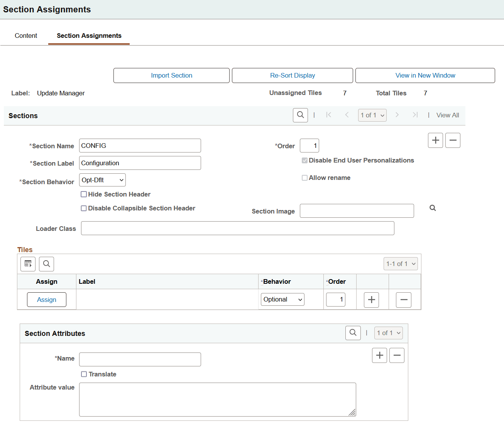This screenshot has height=427, width=504.
Task: Add a new section with the plus icon
Action: [435, 140]
